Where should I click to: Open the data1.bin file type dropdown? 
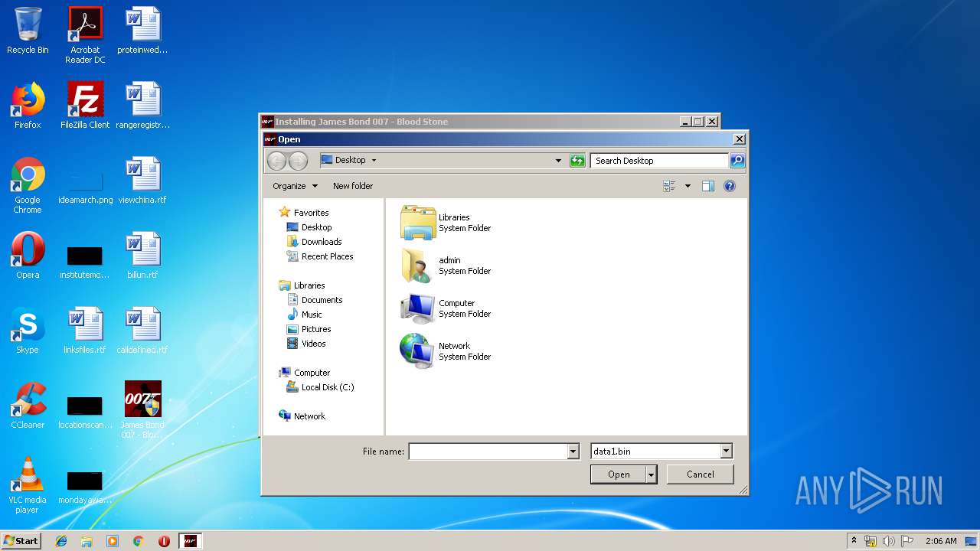coord(727,452)
